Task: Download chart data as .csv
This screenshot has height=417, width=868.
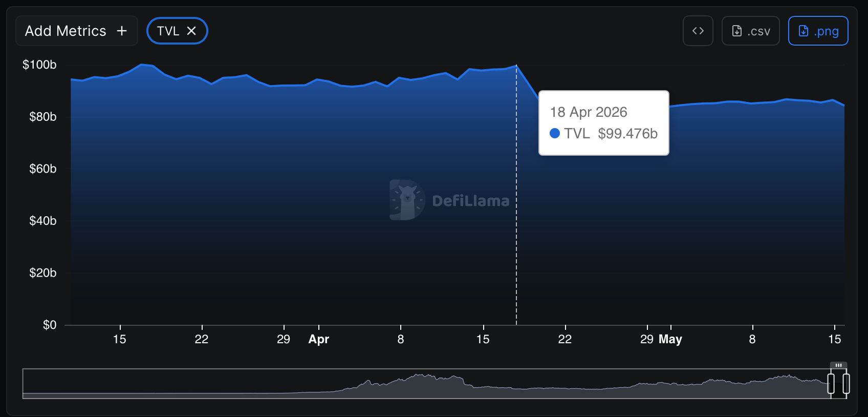Action: click(750, 31)
